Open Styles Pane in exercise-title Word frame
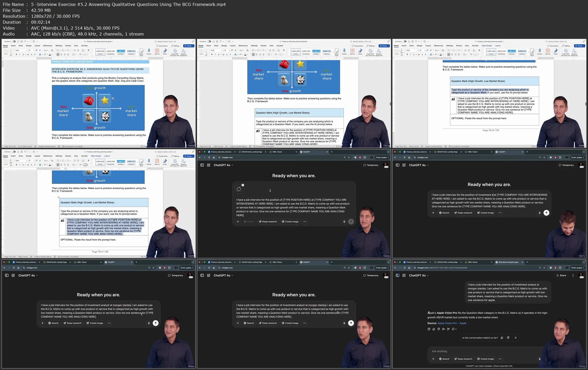This screenshot has height=370, width=588. (x=141, y=52)
